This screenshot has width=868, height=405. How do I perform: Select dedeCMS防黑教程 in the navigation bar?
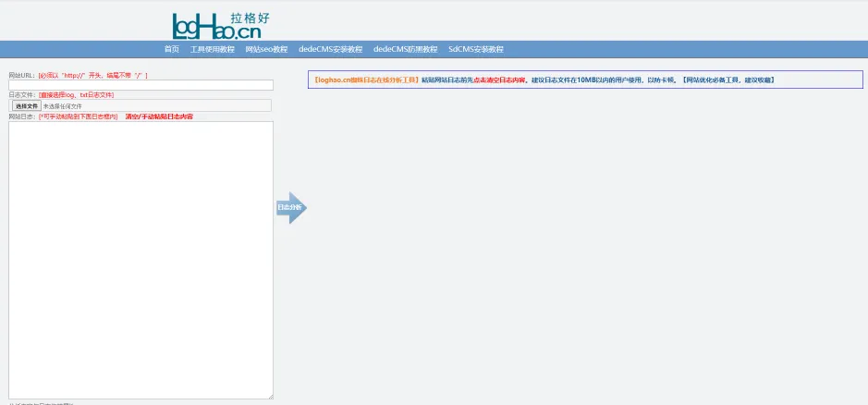coord(406,49)
